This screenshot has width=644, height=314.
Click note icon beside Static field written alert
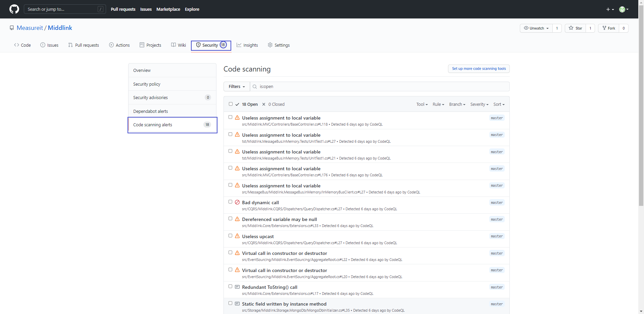tap(237, 304)
